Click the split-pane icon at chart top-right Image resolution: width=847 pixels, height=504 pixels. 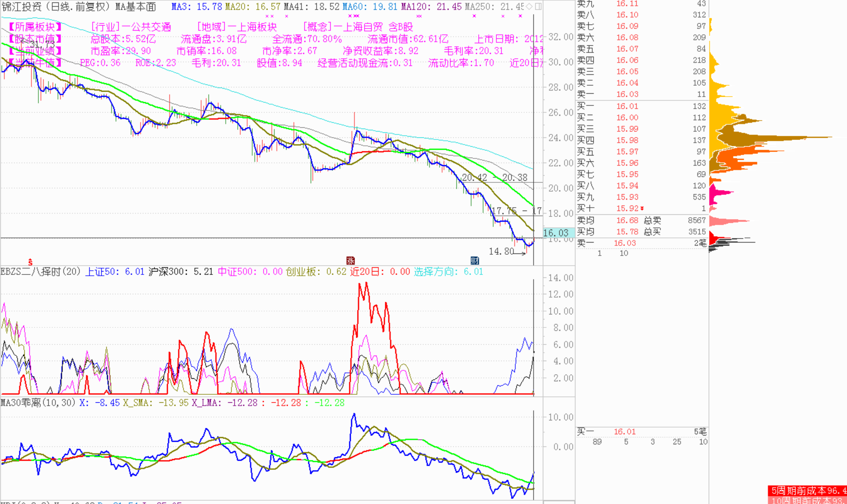click(x=538, y=6)
